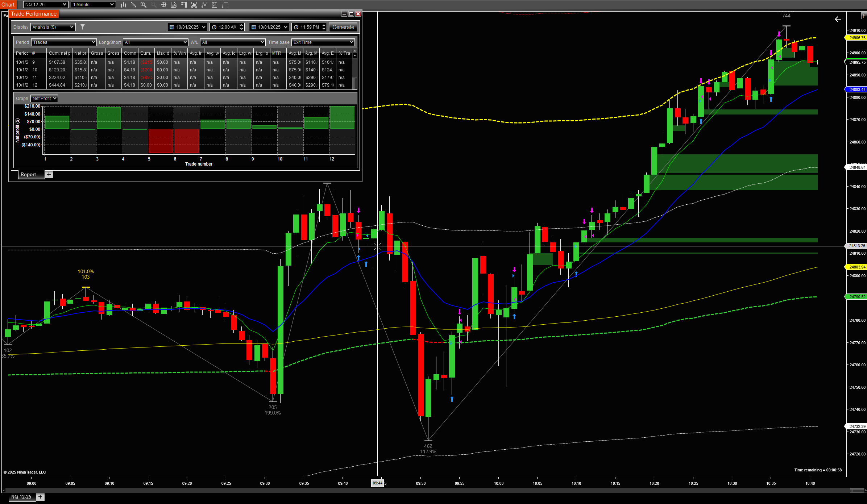Open the Data Box icon
The image size is (867, 504).
174,5
